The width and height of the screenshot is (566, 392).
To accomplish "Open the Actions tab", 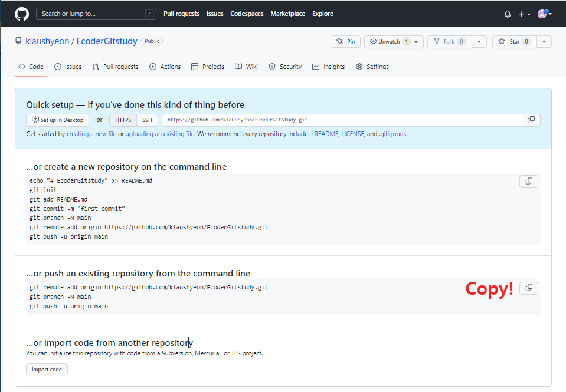I will pos(165,67).
